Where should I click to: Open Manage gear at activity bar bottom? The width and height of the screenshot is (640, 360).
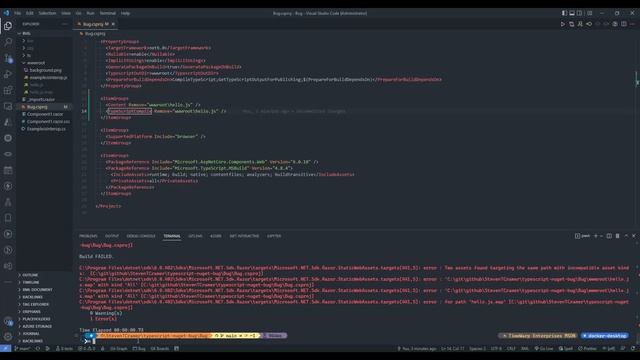coord(8,336)
